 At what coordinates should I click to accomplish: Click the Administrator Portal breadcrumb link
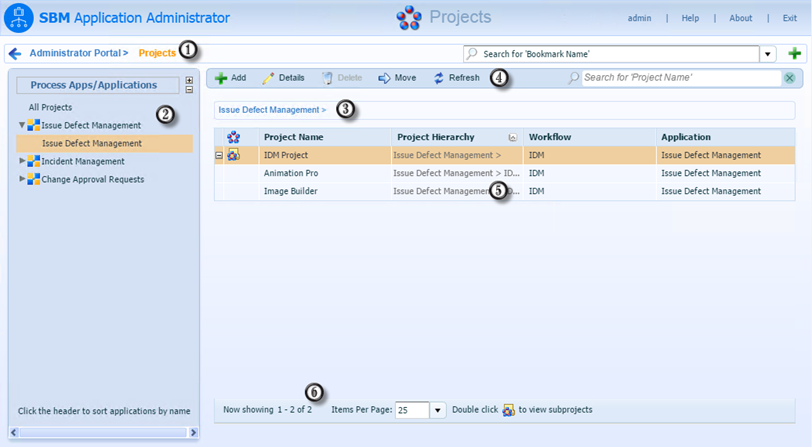pos(79,53)
